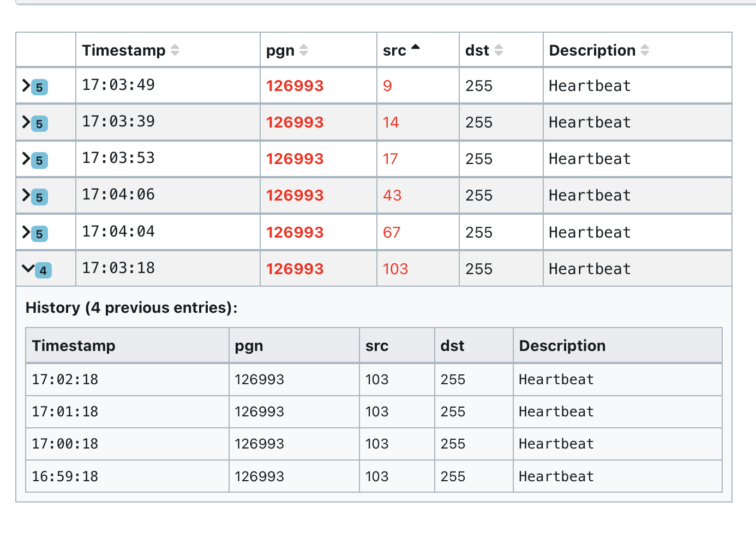Expand the 17:03:53 heartbeat row

pos(26,159)
